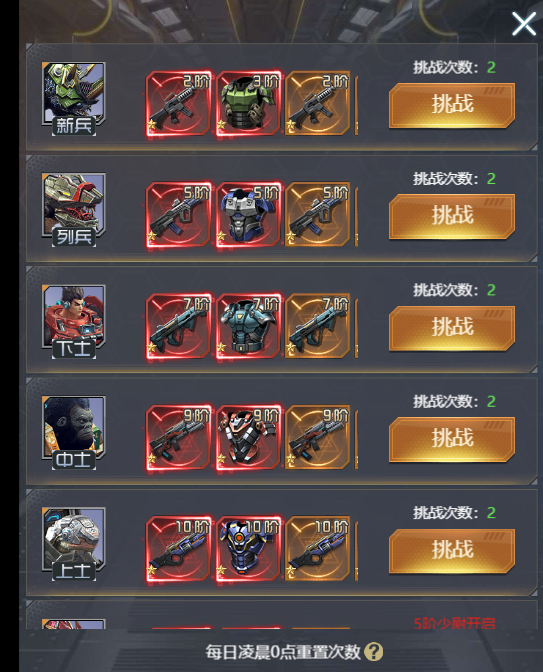Image resolution: width=543 pixels, height=672 pixels.
Task: Check the 7阶 teal armor reward
Action: point(249,326)
